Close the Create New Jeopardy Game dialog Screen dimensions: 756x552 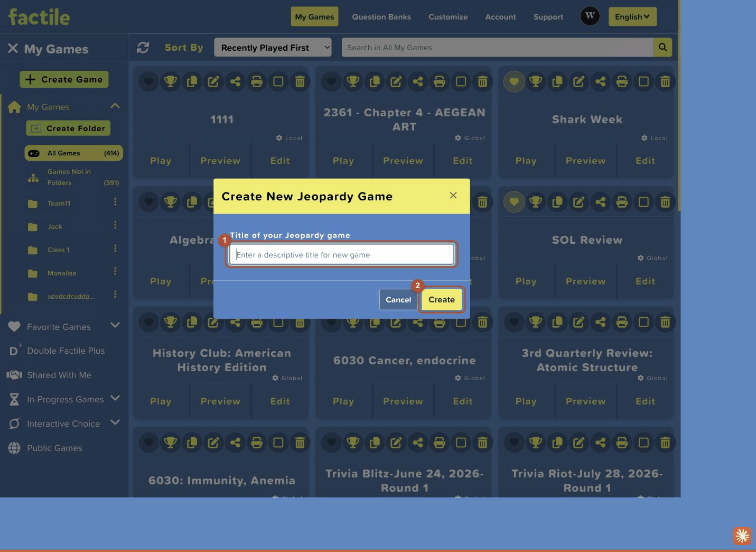coord(453,195)
